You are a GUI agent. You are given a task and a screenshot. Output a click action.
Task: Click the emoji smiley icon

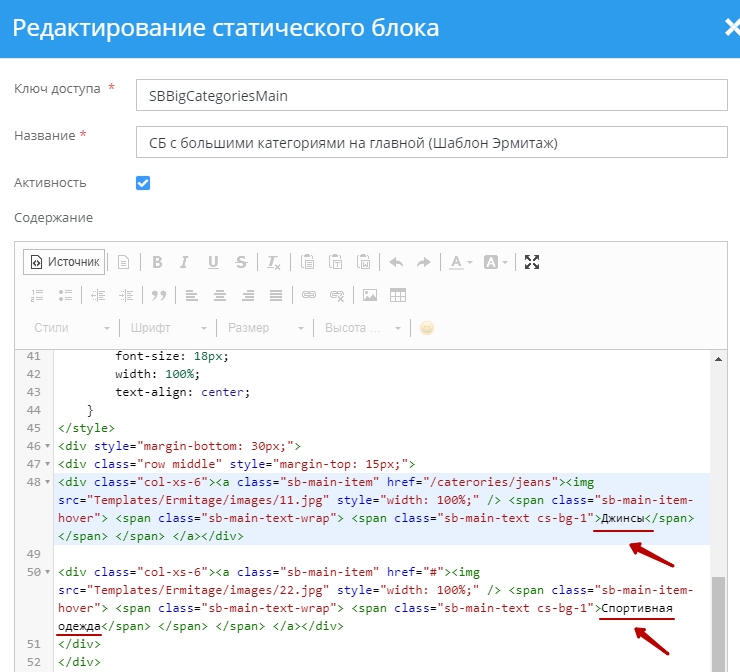pyautogui.click(x=427, y=328)
